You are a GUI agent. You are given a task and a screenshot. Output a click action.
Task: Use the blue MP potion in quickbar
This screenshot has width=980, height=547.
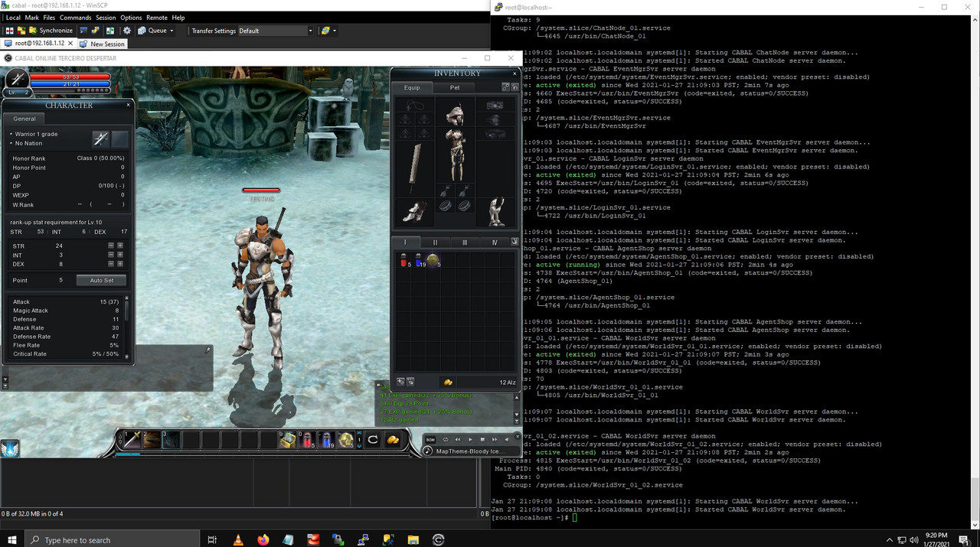pos(326,439)
